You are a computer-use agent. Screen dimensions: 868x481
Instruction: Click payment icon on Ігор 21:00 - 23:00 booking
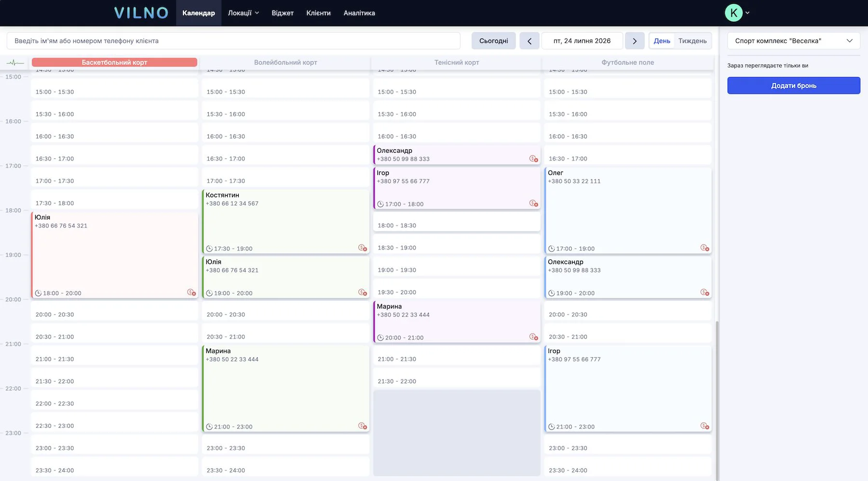(x=705, y=426)
